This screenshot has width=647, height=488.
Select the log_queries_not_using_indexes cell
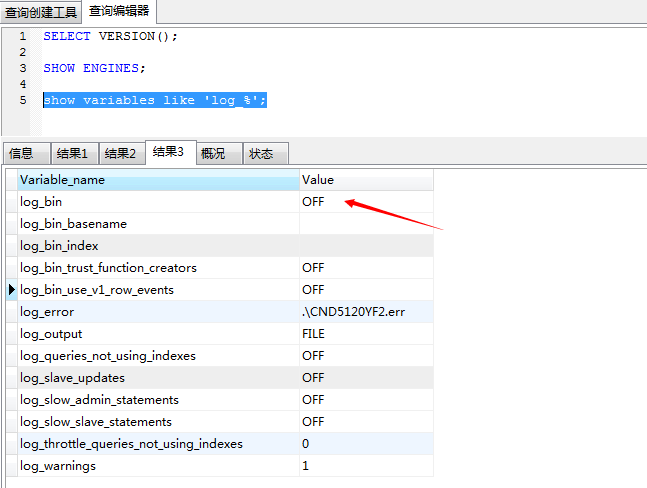(x=158, y=356)
